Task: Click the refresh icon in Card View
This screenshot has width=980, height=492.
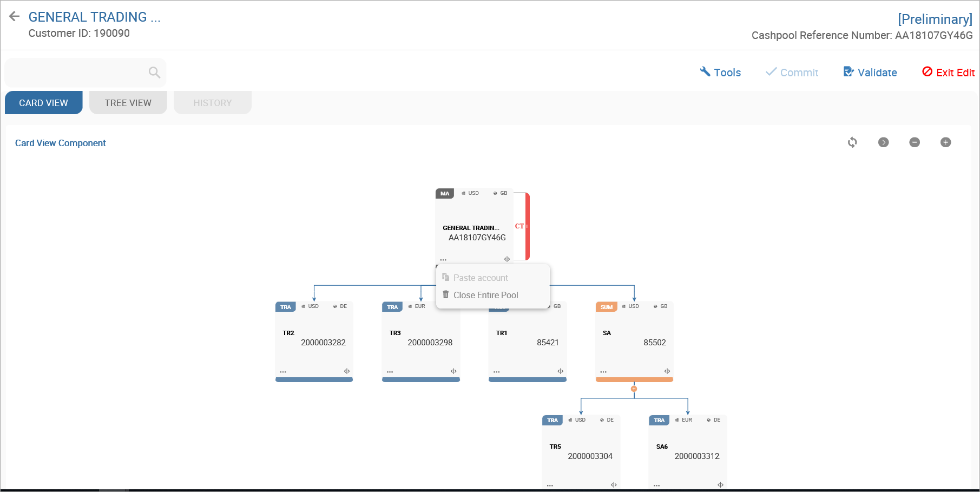Action: 852,142
